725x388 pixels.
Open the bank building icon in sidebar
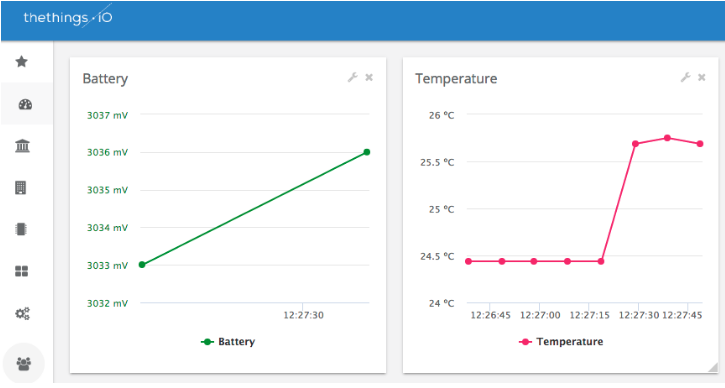(x=22, y=146)
